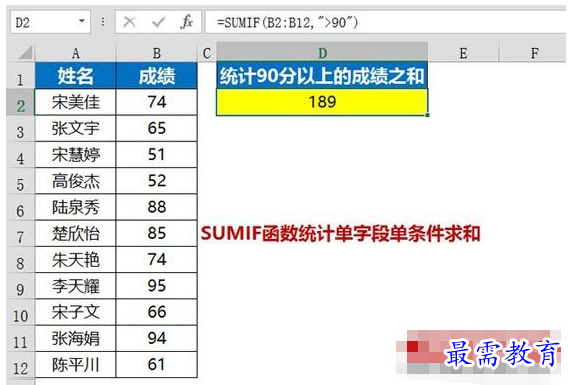Select row 10 header

pyautogui.click(x=21, y=312)
